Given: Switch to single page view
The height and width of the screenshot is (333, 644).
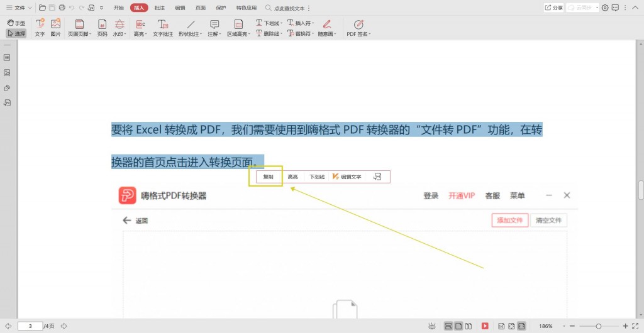Looking at the screenshot, I should pyautogui.click(x=458, y=326).
